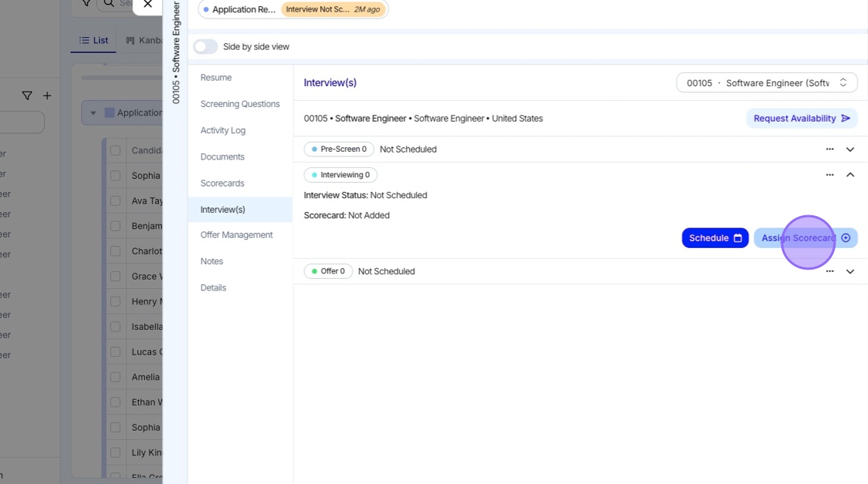Switch to Offer Management section
The image size is (868, 484).
[236, 235]
